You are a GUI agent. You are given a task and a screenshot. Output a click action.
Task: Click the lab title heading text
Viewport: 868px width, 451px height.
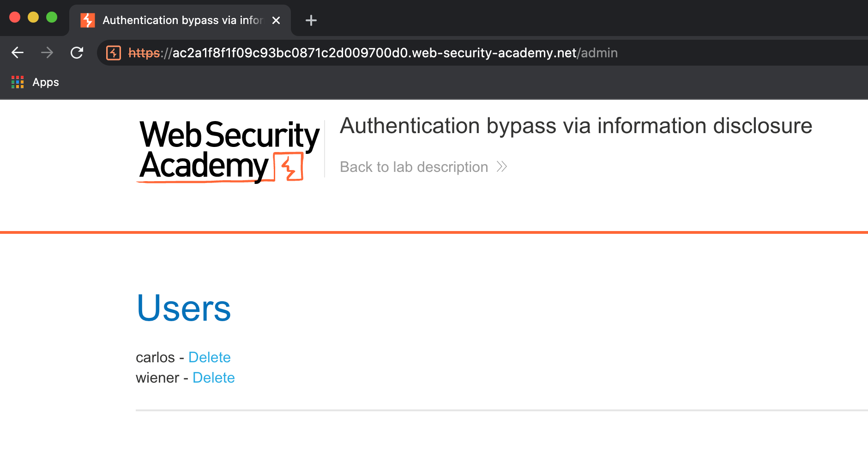576,126
